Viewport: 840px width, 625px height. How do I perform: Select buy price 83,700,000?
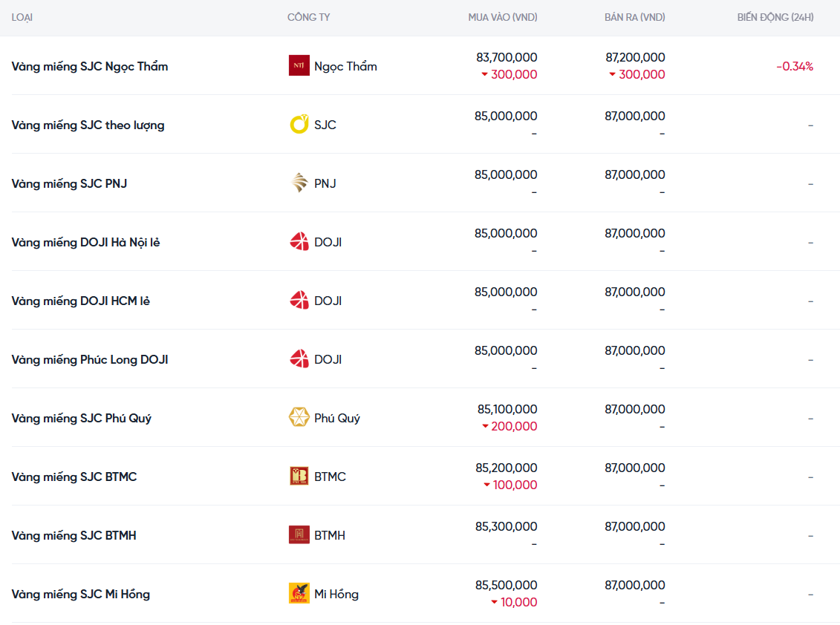[x=507, y=57]
